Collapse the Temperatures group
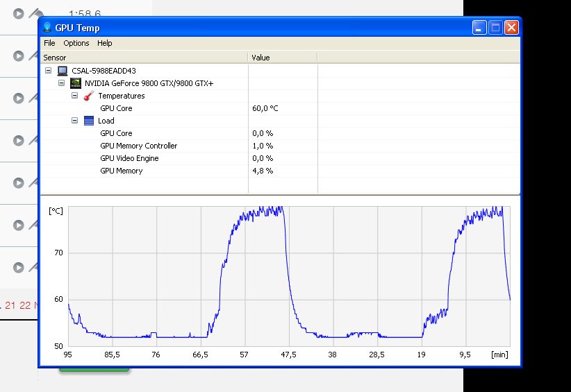 pyautogui.click(x=74, y=96)
